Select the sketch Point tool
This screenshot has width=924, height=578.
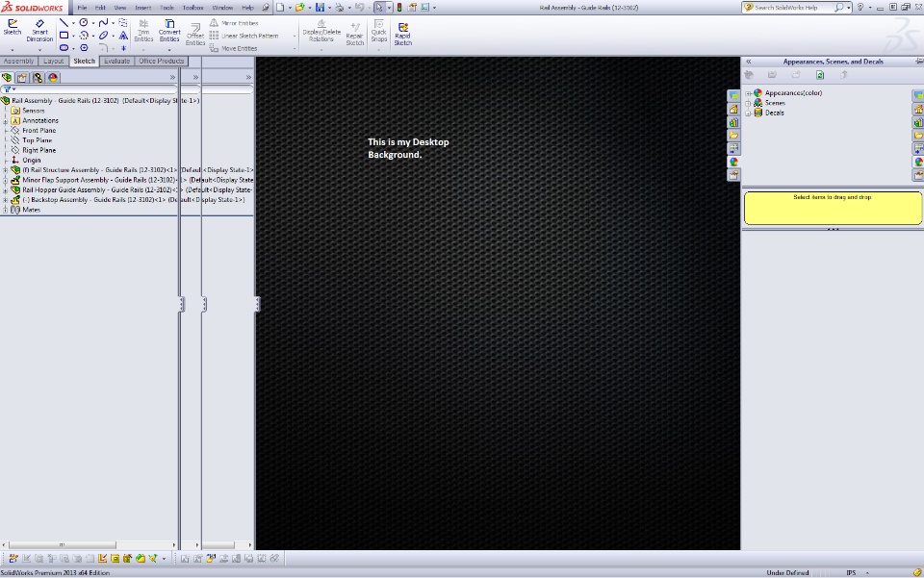[123, 48]
